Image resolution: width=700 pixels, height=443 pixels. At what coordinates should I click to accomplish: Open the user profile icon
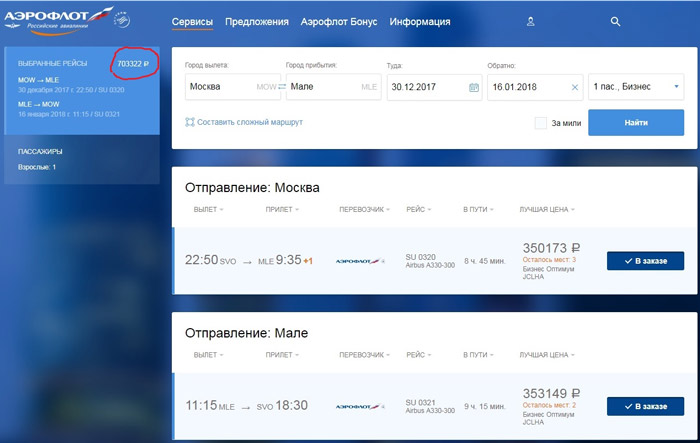(x=530, y=21)
